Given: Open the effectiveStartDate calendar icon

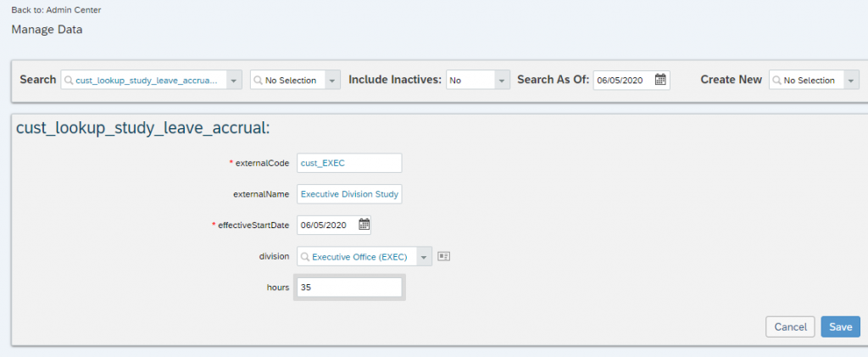Looking at the screenshot, I should (364, 225).
